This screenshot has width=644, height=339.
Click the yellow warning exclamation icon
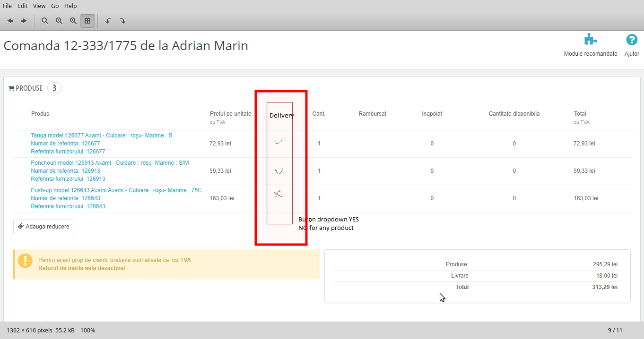pyautogui.click(x=25, y=261)
